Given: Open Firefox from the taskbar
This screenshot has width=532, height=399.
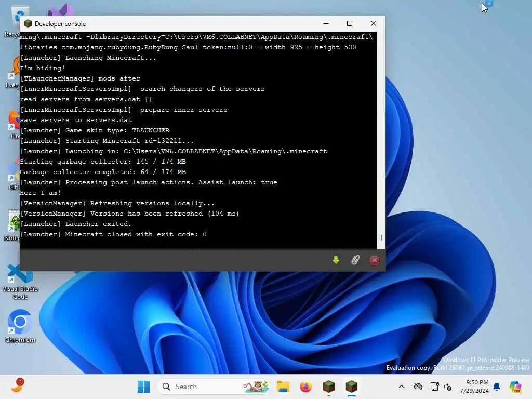Looking at the screenshot, I should 305,387.
